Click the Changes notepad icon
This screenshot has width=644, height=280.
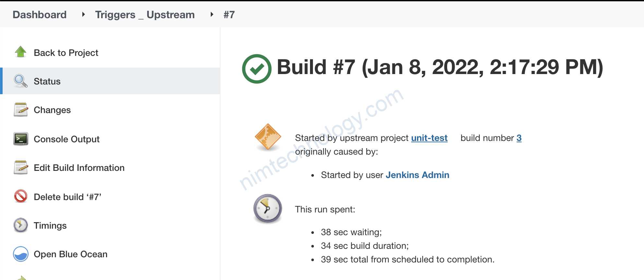[x=20, y=110]
